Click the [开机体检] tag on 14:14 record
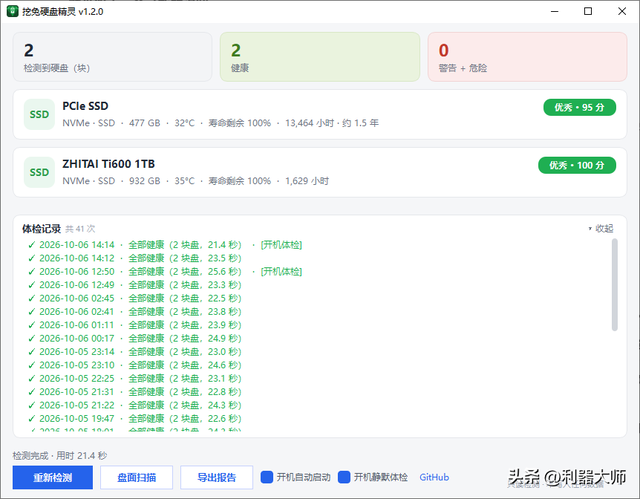640x499 pixels. (x=282, y=245)
